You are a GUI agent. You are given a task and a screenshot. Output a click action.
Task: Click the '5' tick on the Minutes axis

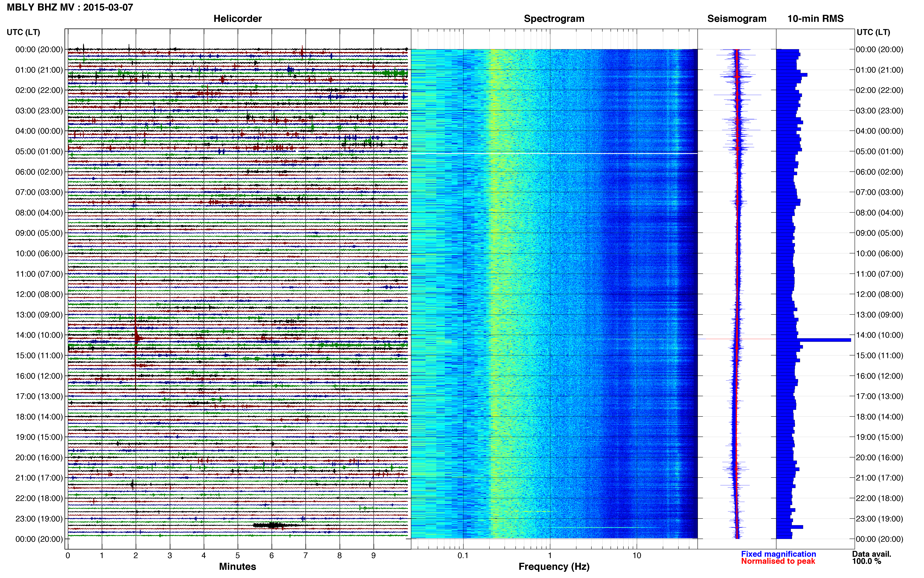tap(238, 555)
